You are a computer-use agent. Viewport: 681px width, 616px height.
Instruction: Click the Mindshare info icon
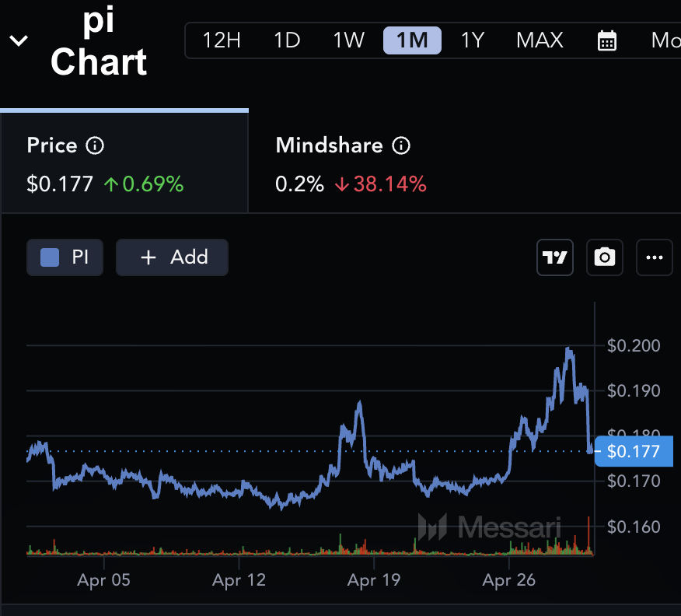click(x=401, y=145)
